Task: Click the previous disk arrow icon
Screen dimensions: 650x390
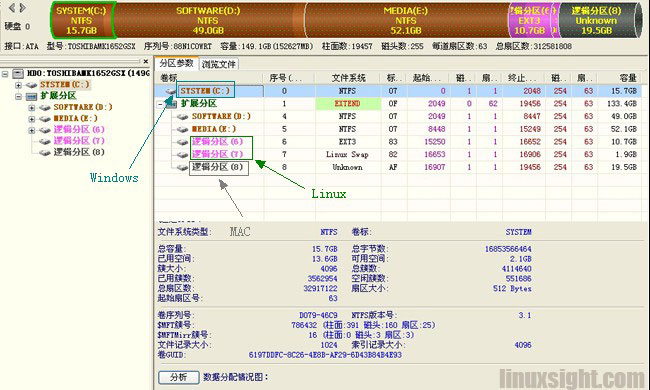Action: click(12, 7)
